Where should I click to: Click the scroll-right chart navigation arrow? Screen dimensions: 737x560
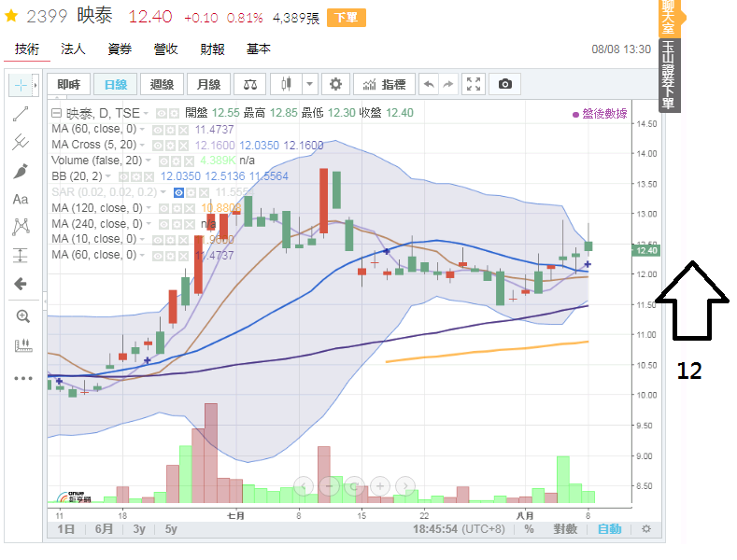405,485
